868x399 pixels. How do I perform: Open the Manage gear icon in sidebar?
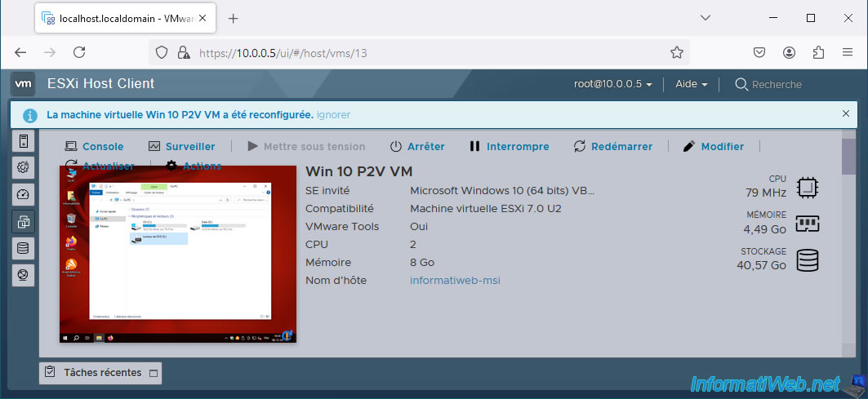23,168
